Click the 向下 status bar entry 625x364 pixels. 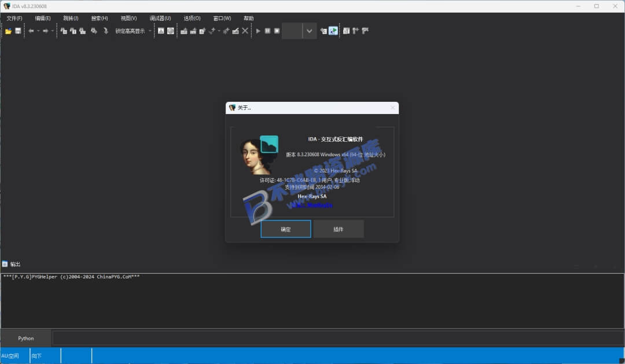pos(36,356)
